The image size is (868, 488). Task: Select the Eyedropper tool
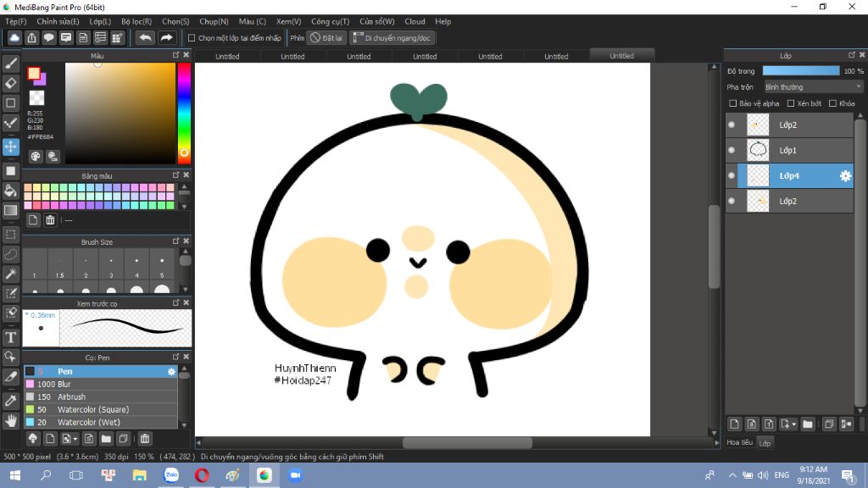10,400
